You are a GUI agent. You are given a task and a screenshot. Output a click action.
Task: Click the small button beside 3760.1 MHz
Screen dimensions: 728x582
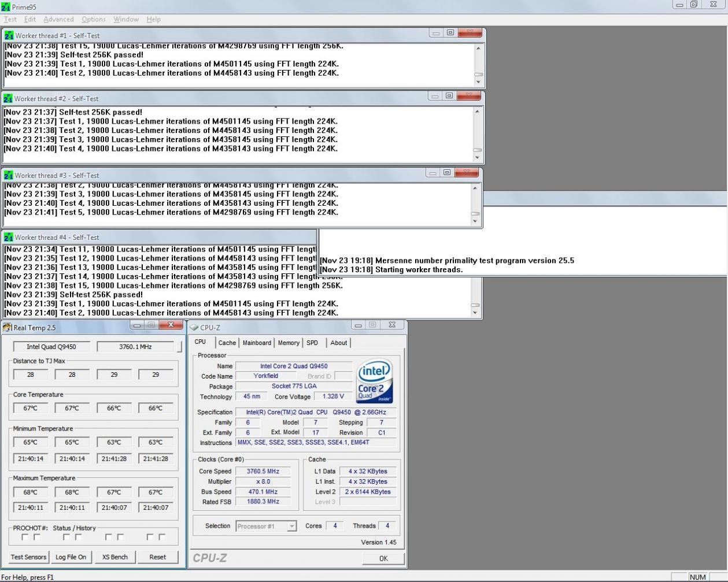(x=180, y=347)
